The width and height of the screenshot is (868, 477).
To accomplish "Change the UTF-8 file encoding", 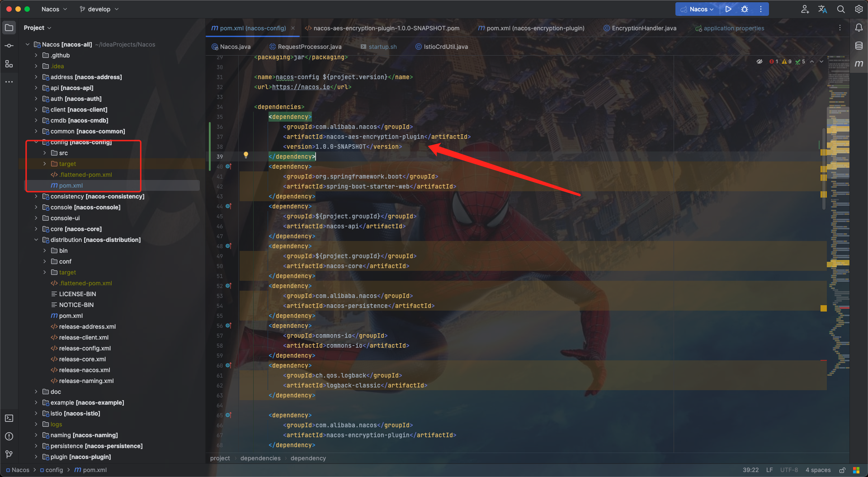I will 789,470.
